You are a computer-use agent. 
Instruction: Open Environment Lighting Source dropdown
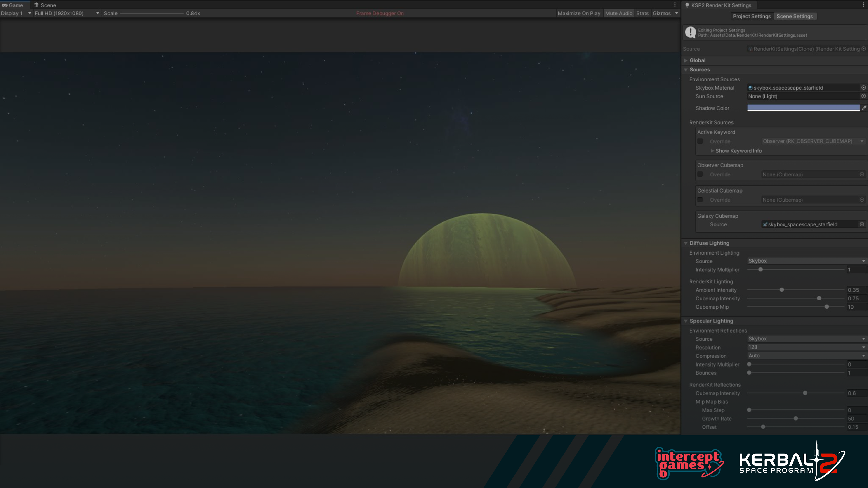coord(807,261)
